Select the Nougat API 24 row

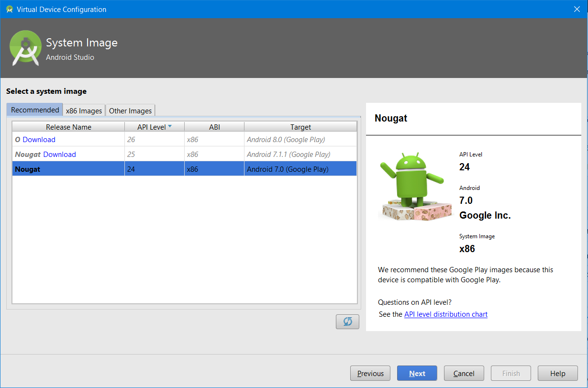tap(185, 169)
